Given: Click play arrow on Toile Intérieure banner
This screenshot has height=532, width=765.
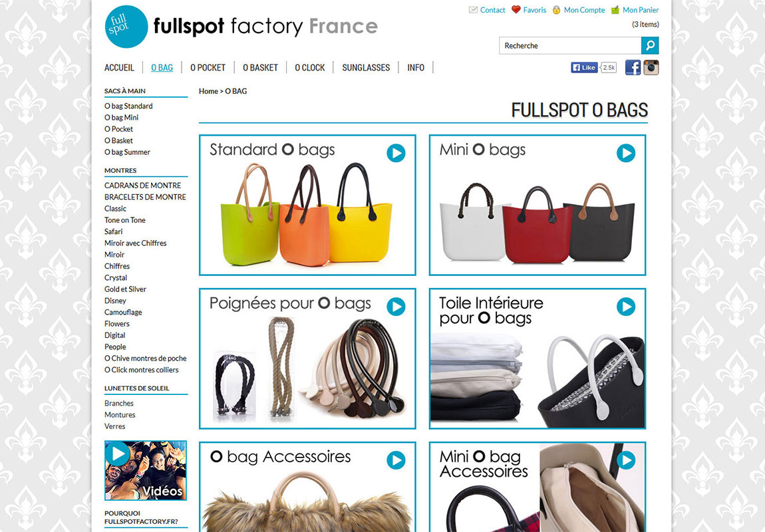Looking at the screenshot, I should [626, 307].
